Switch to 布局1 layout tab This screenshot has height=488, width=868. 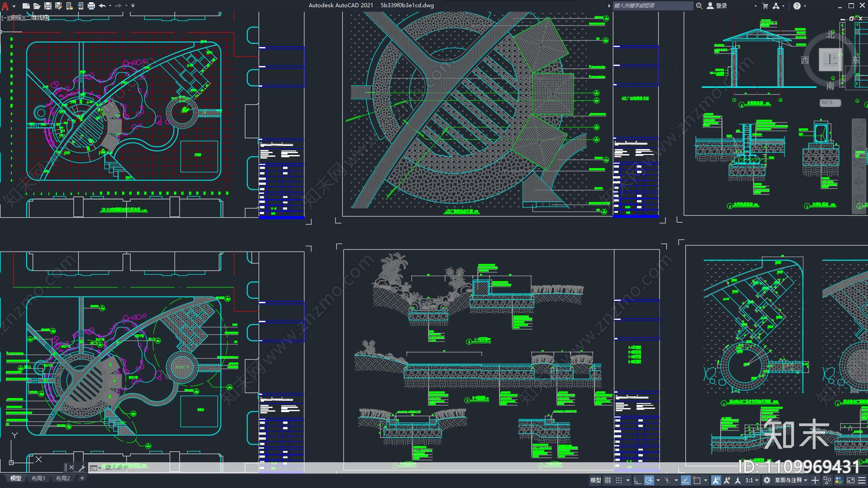[38, 478]
